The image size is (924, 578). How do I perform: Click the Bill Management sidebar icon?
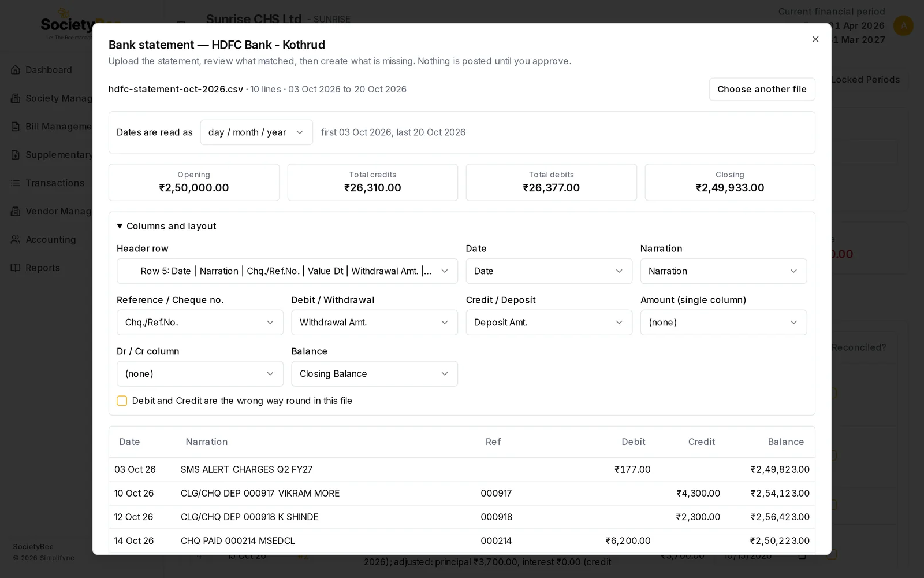[x=16, y=127]
